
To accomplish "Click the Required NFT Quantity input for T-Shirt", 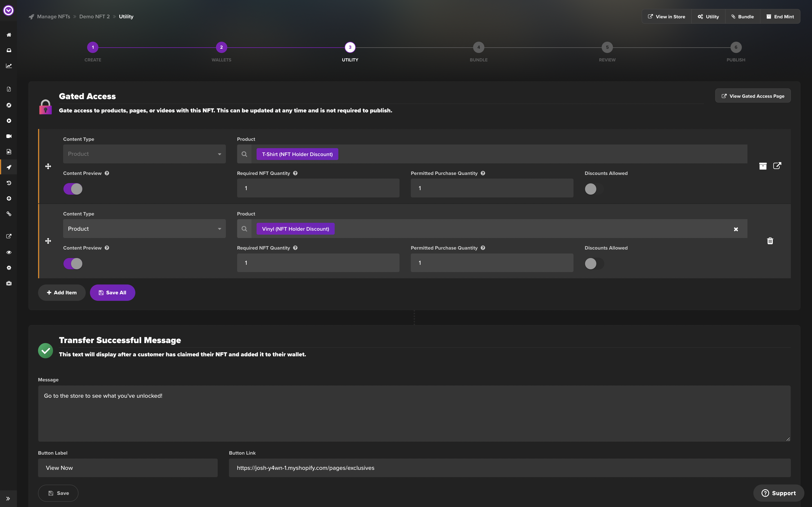I will 318,188.
